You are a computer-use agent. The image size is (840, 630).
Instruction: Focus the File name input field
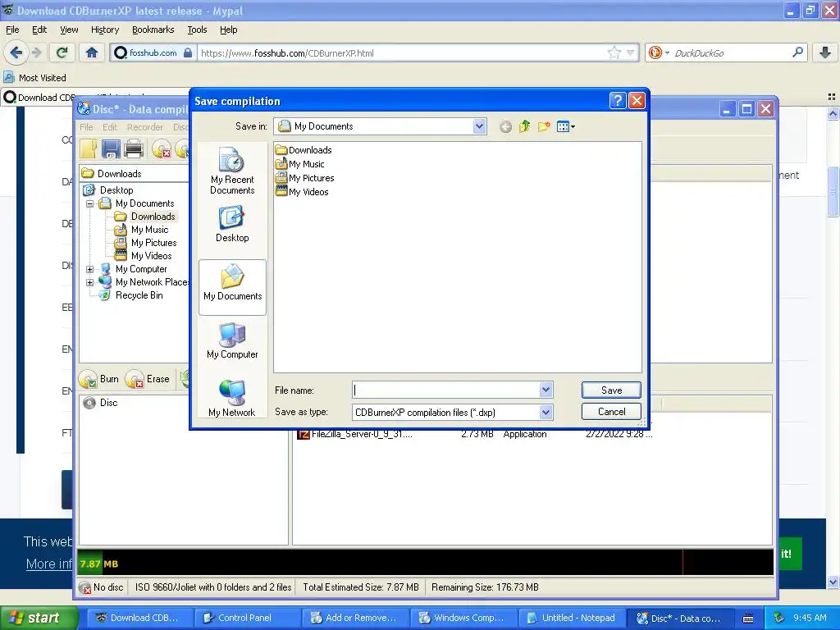445,390
